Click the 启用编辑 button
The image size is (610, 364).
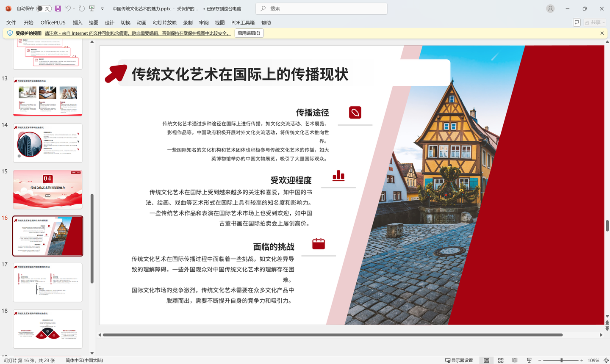click(249, 33)
